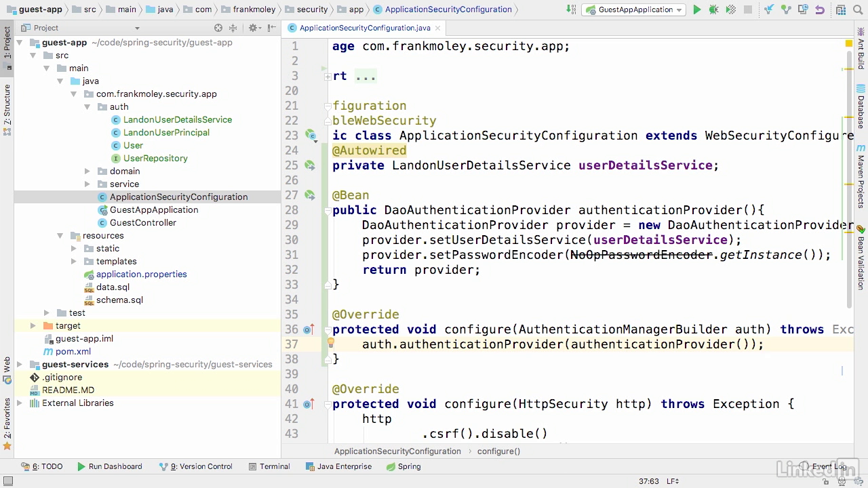Start debugging with the bug icon
Image resolution: width=868 pixels, height=488 pixels.
(713, 9)
